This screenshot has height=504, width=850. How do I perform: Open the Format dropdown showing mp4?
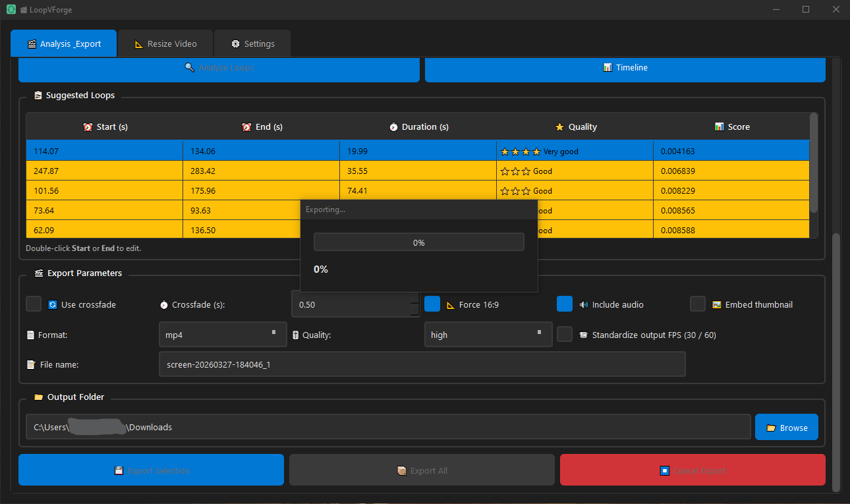click(223, 335)
